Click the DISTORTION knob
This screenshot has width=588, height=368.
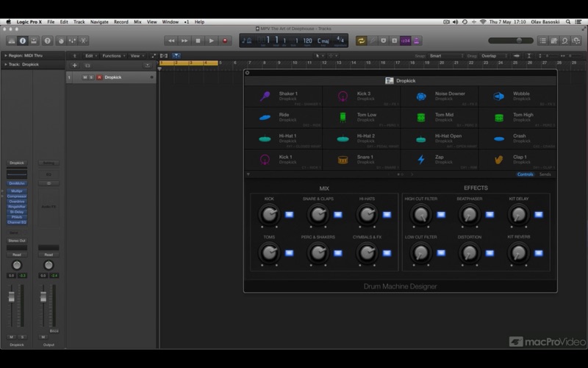point(469,253)
